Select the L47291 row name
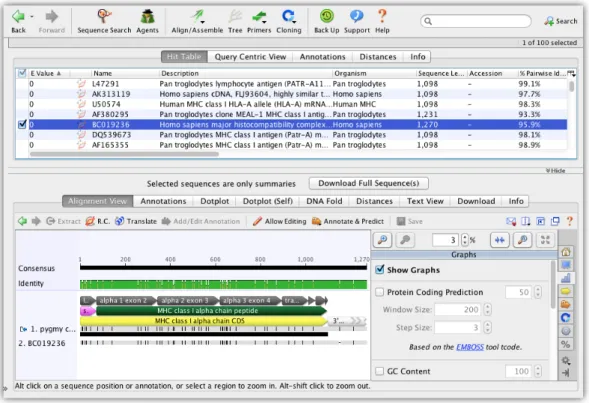The image size is (589, 403). (105, 84)
